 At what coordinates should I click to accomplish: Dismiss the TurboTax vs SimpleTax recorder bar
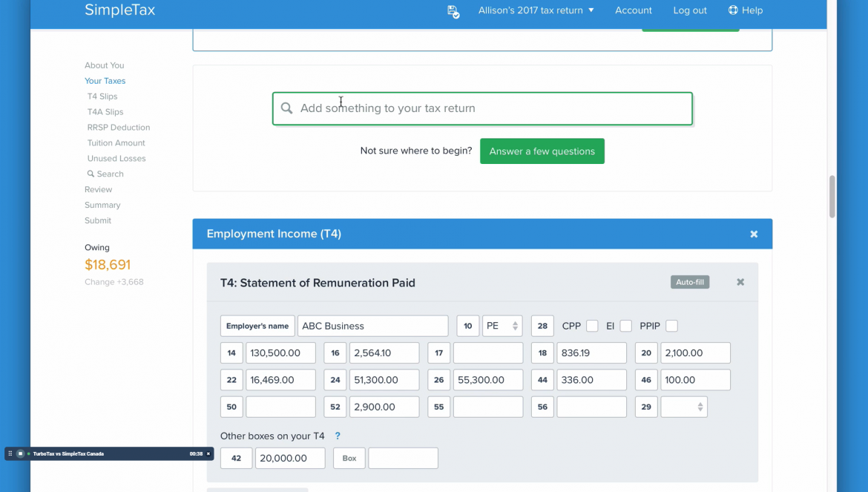208,453
